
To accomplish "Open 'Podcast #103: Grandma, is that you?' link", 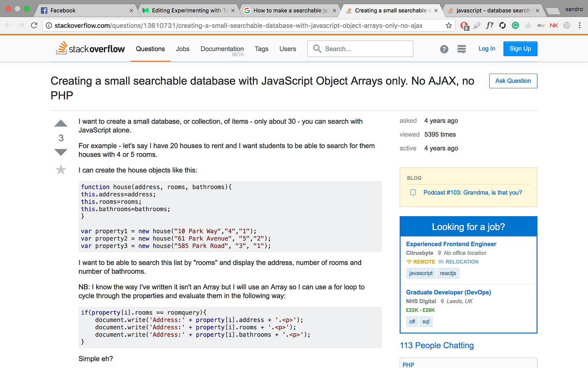I will 472,193.
